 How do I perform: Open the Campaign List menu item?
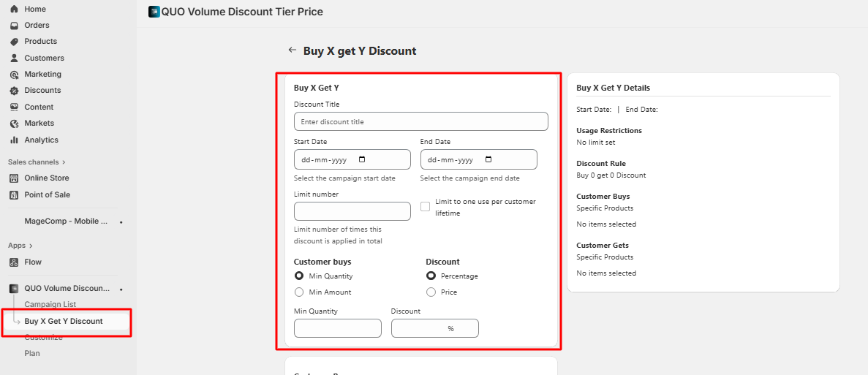(50, 305)
